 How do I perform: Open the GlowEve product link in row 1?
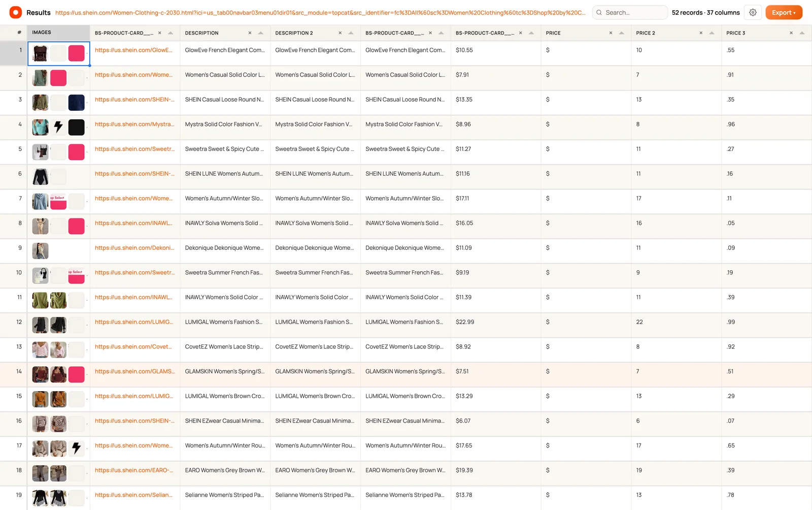pyautogui.click(x=133, y=50)
